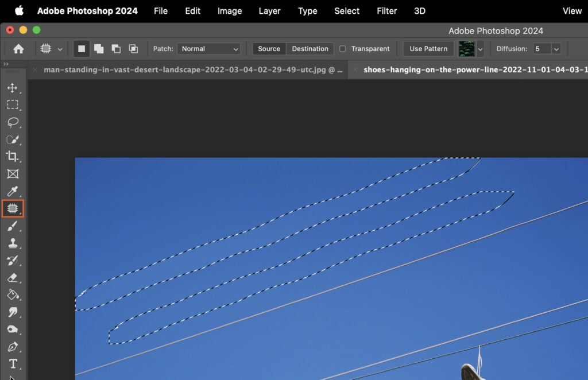Open the Patch Normal mode dropdown
The height and width of the screenshot is (380, 588).
[x=208, y=49]
